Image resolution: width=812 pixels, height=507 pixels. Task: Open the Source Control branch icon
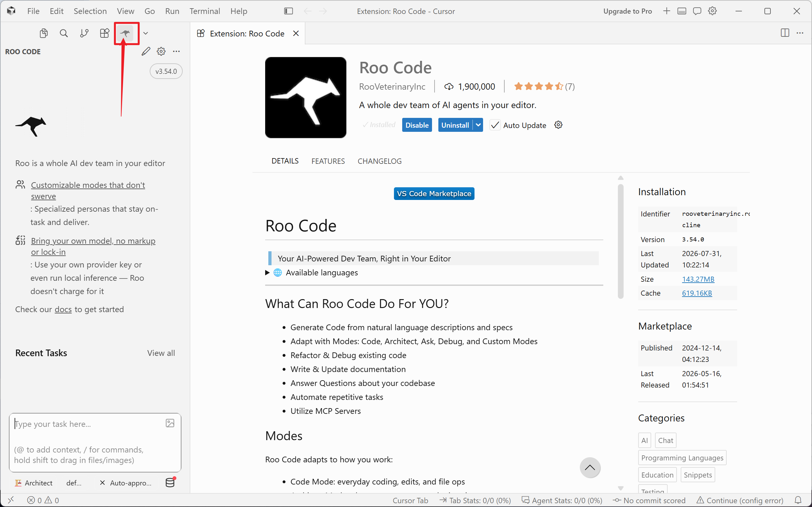(84, 33)
